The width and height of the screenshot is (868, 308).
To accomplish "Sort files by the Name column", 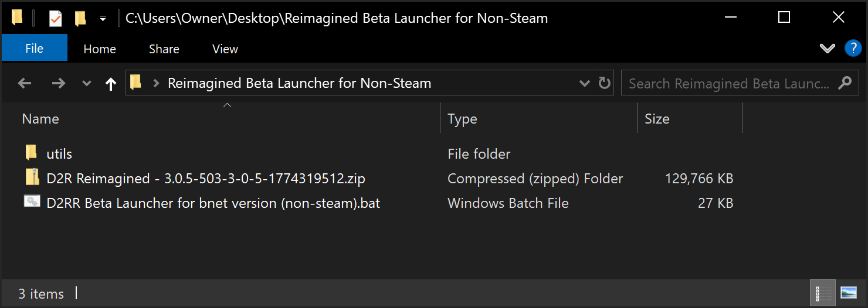I will [40, 119].
